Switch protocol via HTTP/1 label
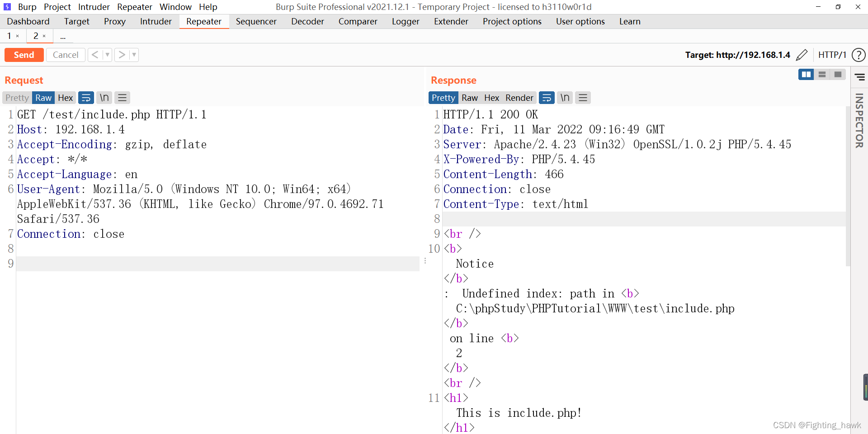Image resolution: width=868 pixels, height=434 pixels. (x=832, y=55)
